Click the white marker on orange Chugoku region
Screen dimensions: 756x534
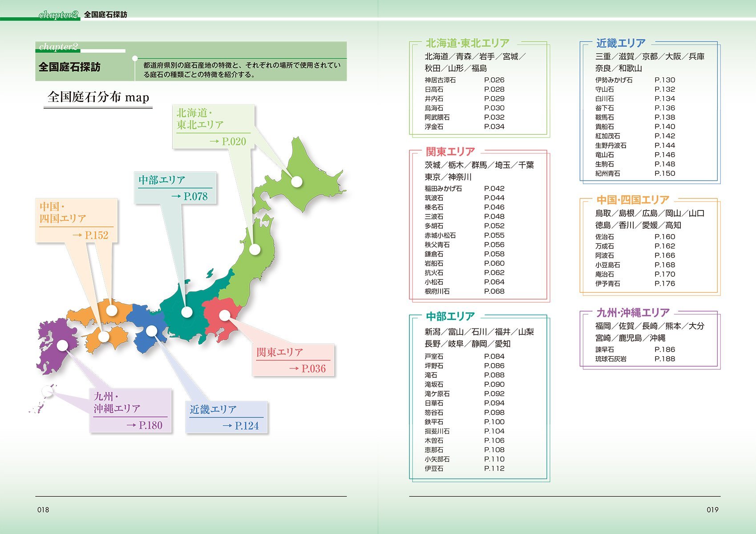click(x=111, y=310)
